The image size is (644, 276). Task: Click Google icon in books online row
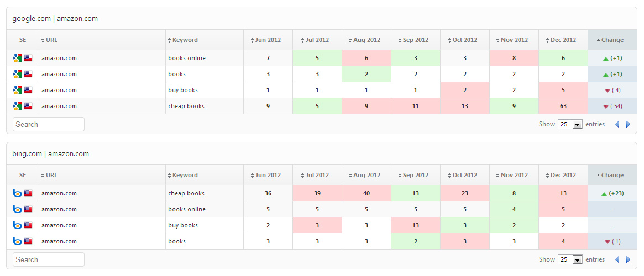pyautogui.click(x=18, y=58)
